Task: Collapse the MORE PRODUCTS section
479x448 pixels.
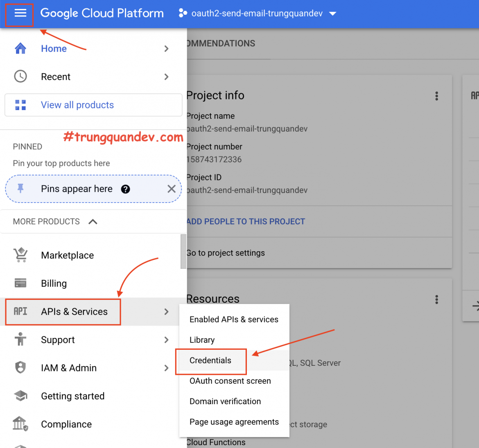Action: 93,222
